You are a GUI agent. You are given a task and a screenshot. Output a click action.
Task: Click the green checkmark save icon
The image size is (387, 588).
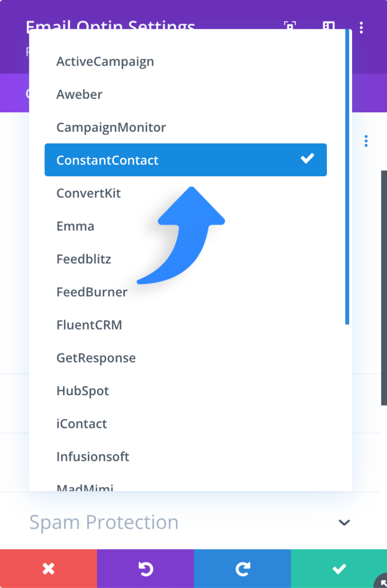pyautogui.click(x=339, y=569)
